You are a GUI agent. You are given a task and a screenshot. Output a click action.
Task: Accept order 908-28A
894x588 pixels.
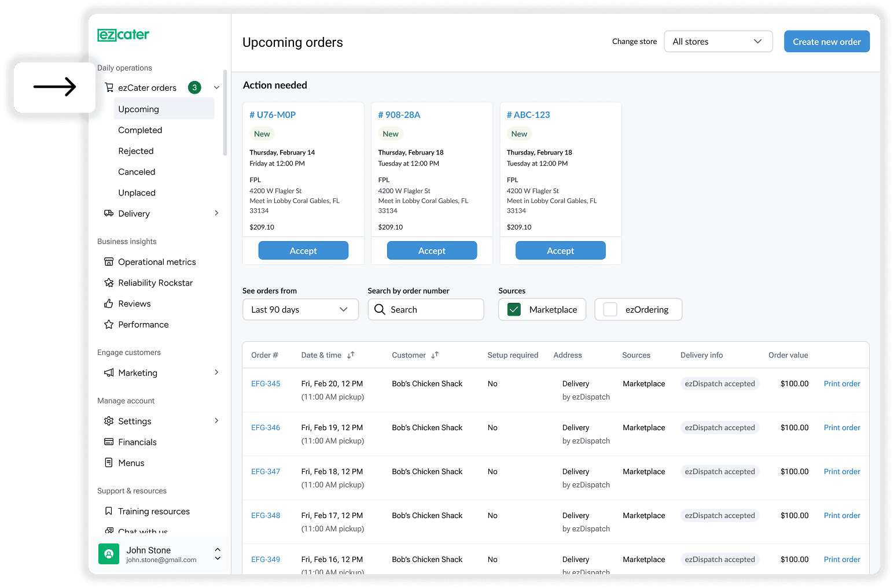(x=432, y=250)
